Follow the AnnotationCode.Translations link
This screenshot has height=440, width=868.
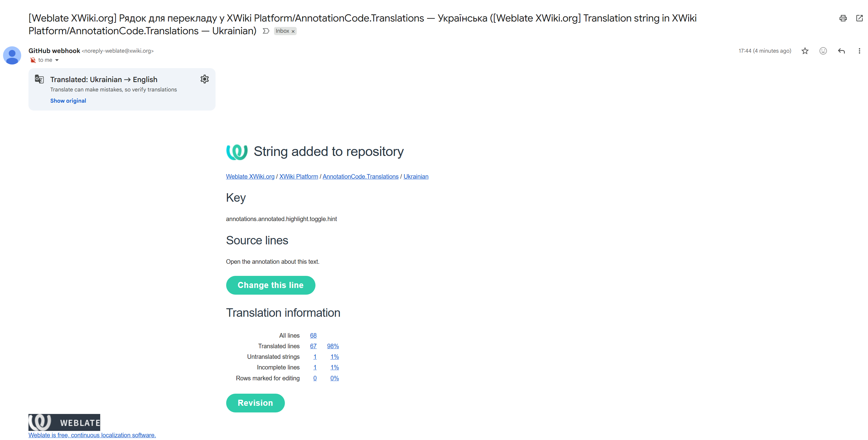coord(360,177)
